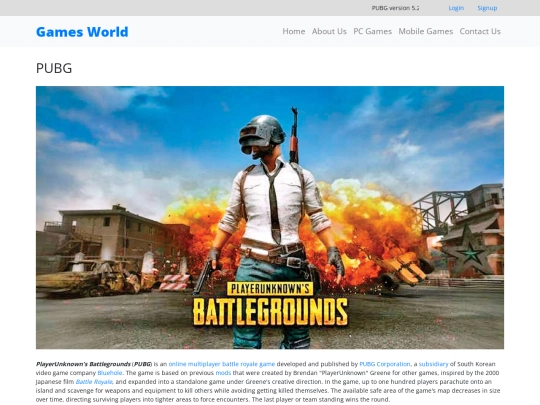Go to Home in the navigation
540x405 pixels.
pos(294,31)
